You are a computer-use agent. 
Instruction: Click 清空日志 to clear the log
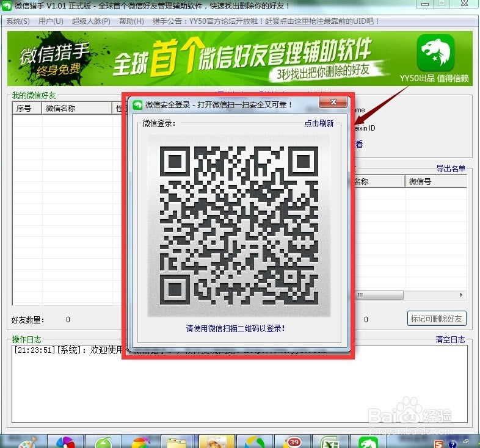click(450, 339)
